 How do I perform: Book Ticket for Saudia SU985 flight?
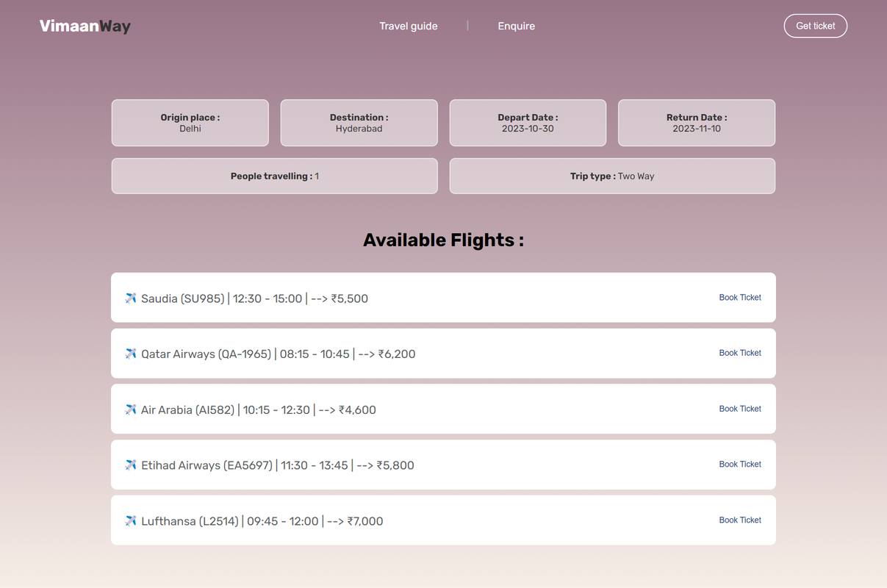point(740,298)
